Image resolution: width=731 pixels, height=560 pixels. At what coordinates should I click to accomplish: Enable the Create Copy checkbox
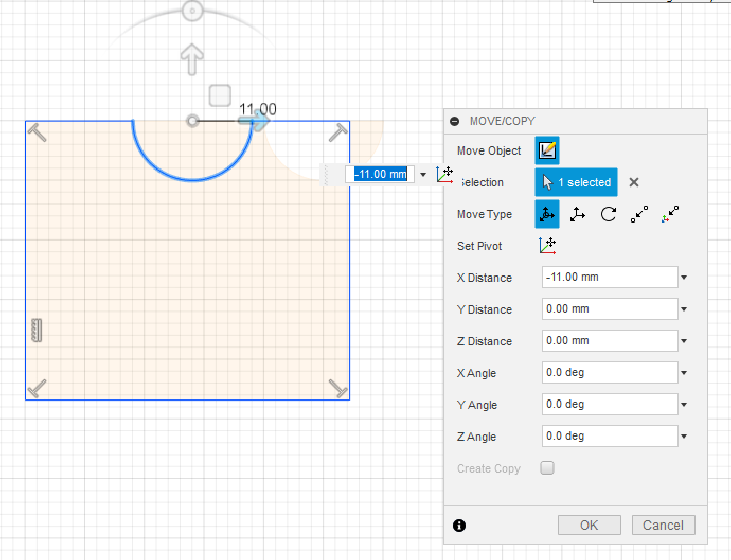pyautogui.click(x=547, y=468)
